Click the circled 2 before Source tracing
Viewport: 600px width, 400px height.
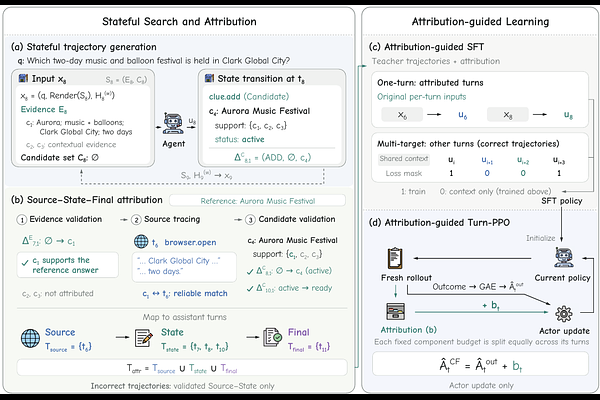[x=136, y=220]
